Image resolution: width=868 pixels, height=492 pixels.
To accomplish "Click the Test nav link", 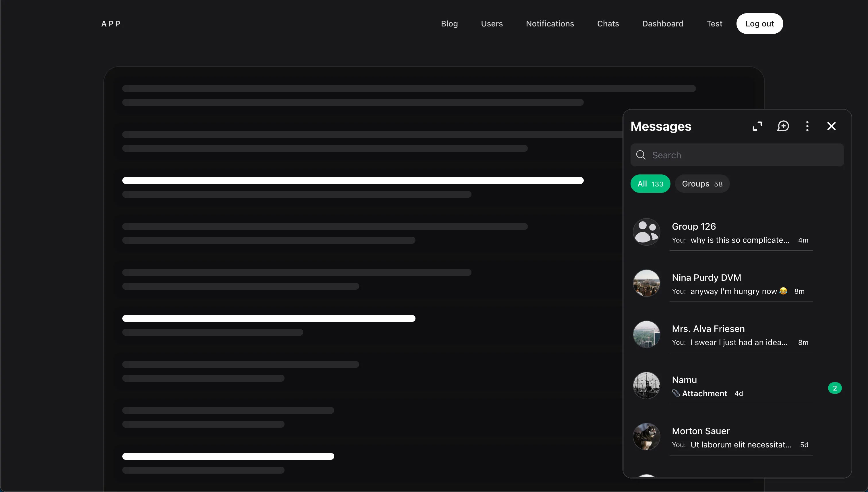I will tap(714, 24).
